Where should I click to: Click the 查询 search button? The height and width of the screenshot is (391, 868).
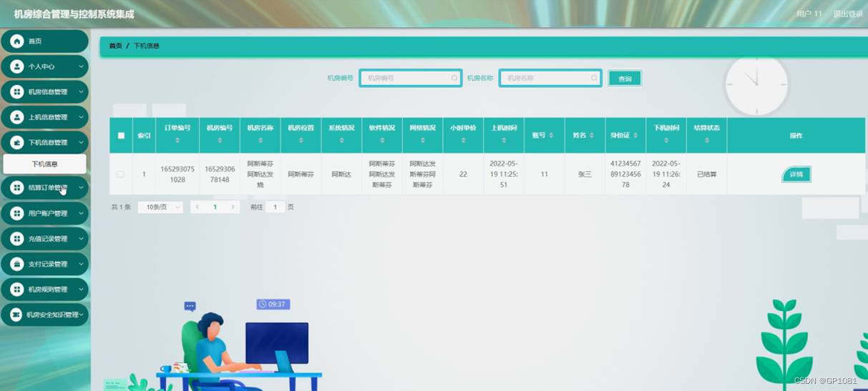(625, 79)
